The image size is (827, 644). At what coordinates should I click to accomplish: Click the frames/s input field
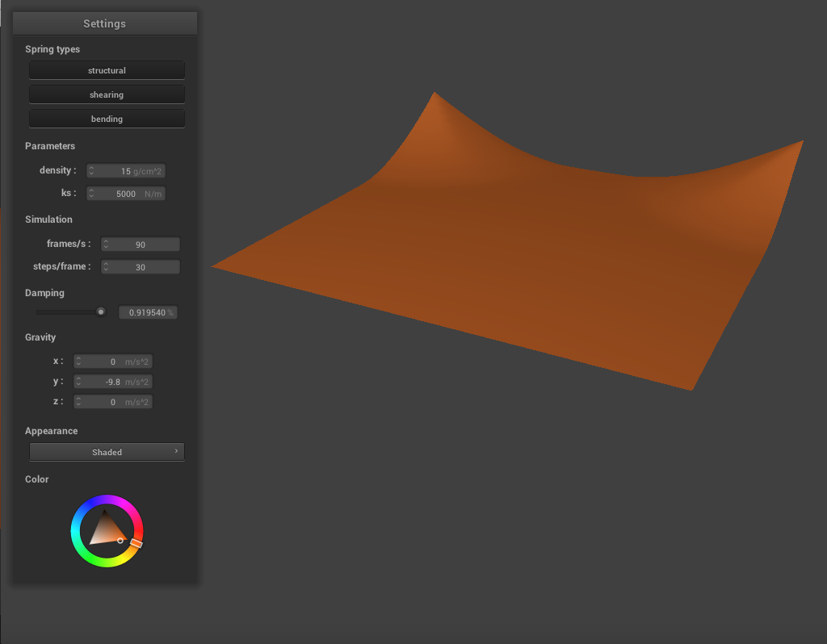[x=144, y=245]
